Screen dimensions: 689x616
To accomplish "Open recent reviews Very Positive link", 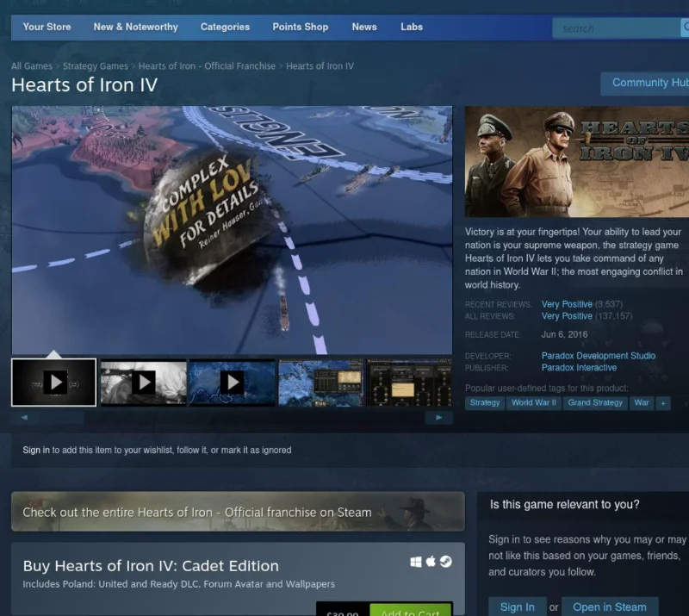I will [567, 304].
